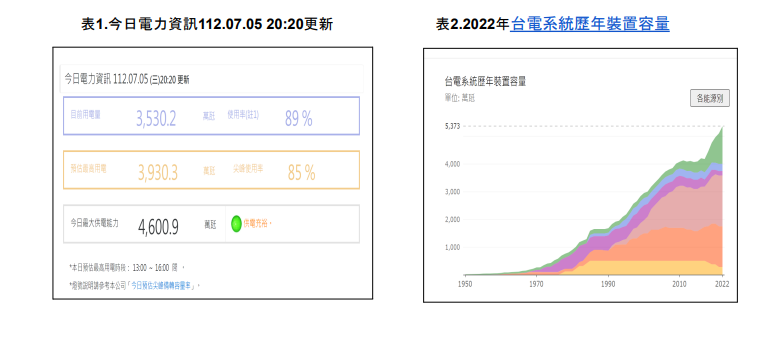Click the 今日電力資訊 112.07.05 panel header

click(211, 79)
